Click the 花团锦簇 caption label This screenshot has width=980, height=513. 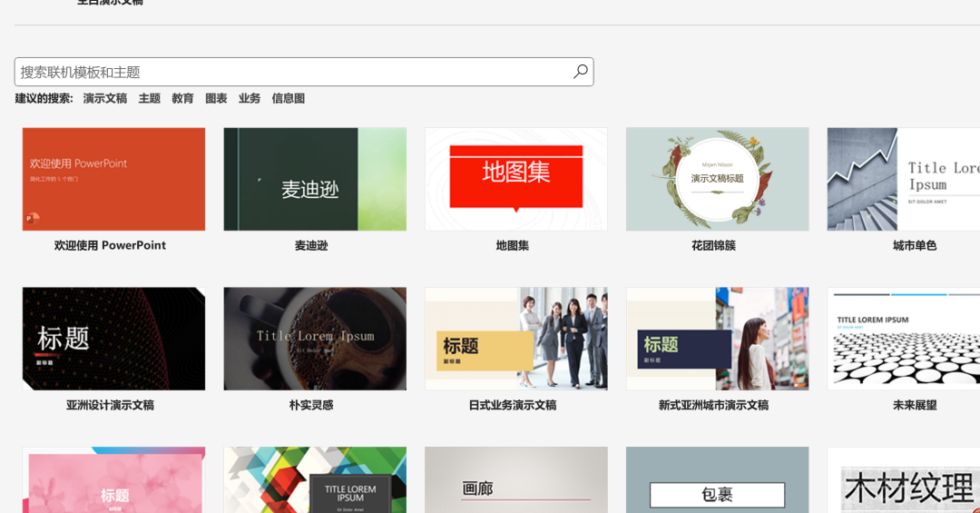pyautogui.click(x=714, y=245)
